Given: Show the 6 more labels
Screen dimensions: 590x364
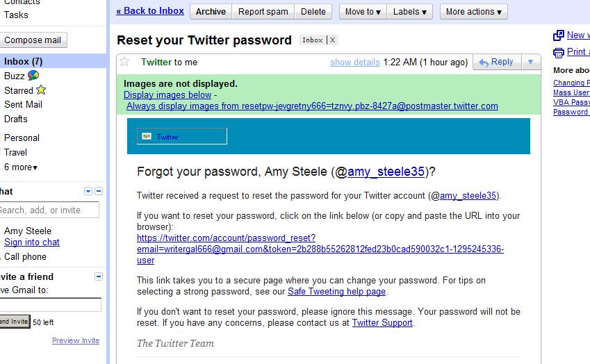Looking at the screenshot, I should (x=21, y=167).
